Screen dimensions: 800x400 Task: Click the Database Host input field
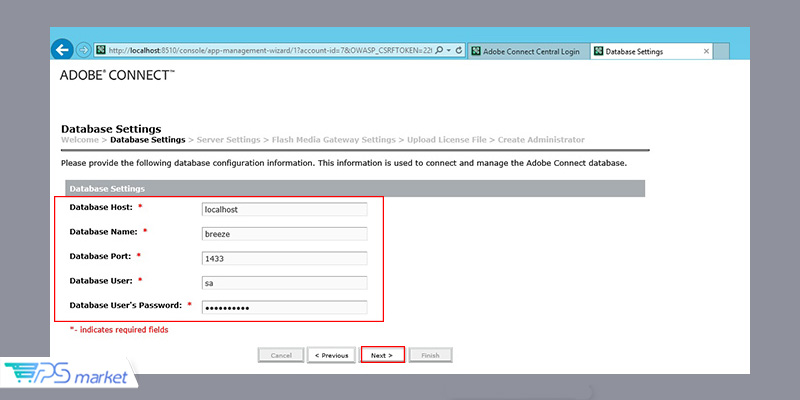284,209
